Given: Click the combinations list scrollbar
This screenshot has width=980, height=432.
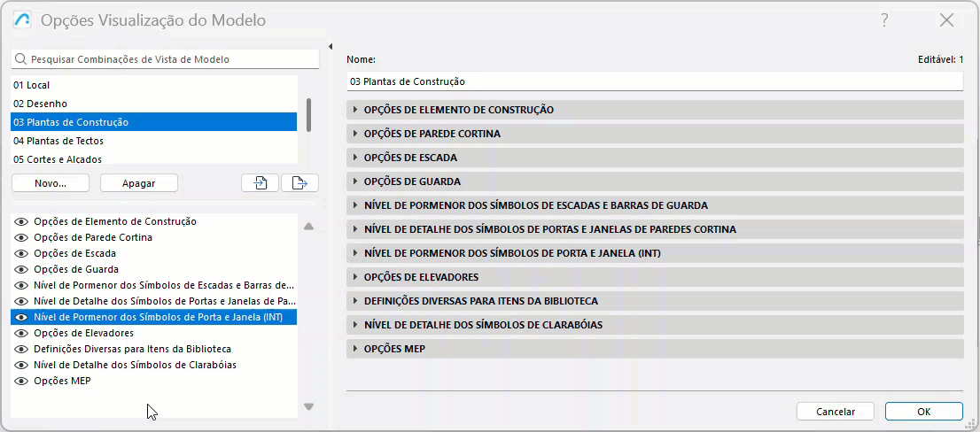Looking at the screenshot, I should (x=308, y=115).
